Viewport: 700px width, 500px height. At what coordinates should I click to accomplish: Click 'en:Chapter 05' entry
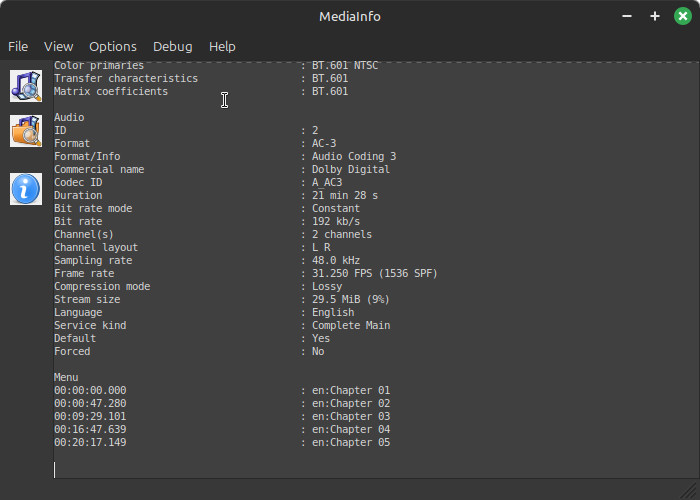tap(351, 442)
